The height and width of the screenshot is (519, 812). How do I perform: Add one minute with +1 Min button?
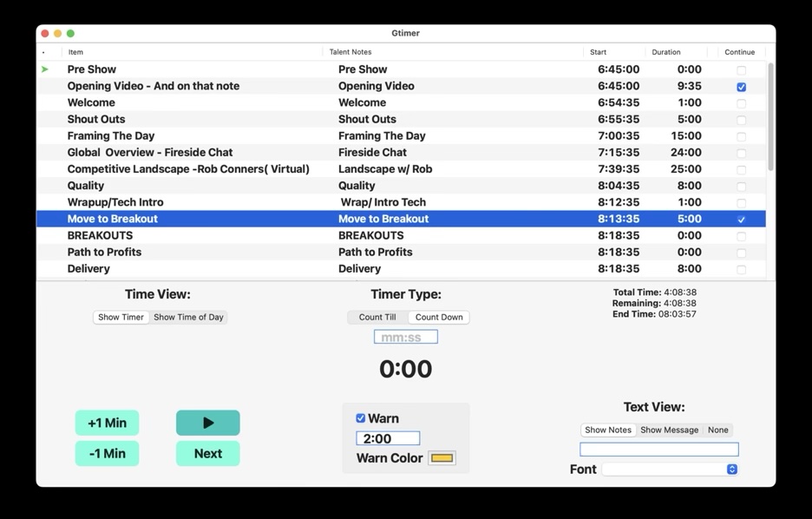click(x=107, y=423)
